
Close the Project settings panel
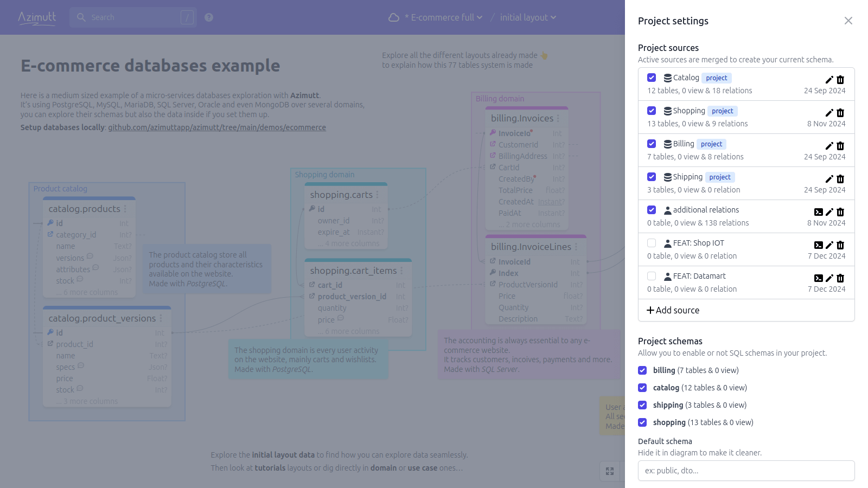pyautogui.click(x=848, y=21)
